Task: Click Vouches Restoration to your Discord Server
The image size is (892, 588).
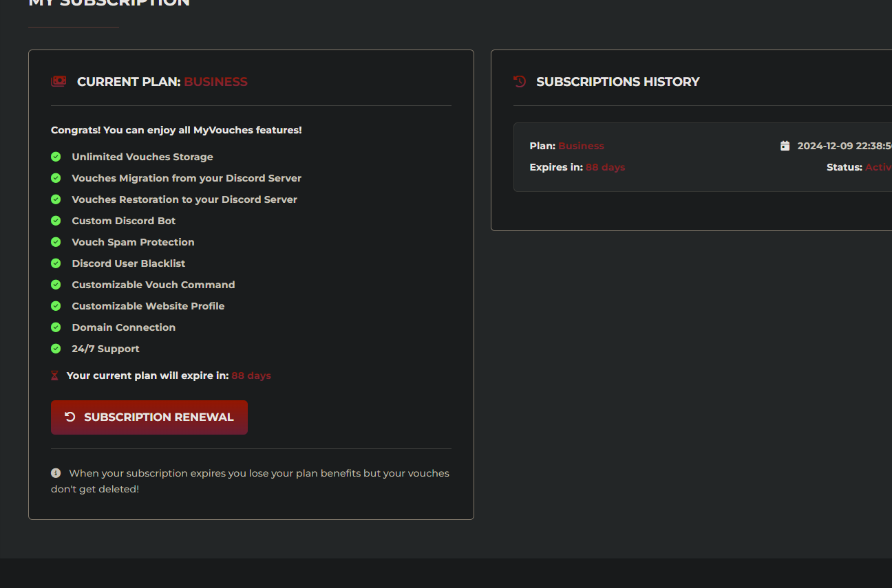Action: coord(184,199)
